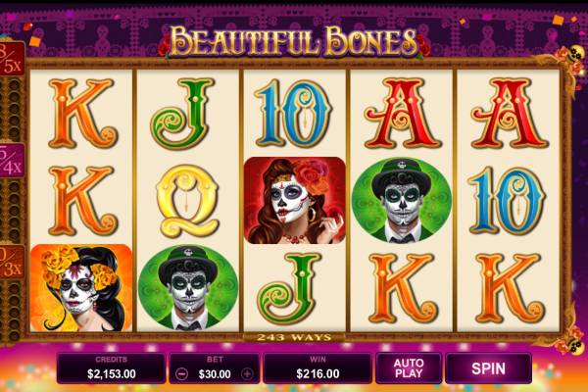Click the WIN amount display

pos(318,368)
